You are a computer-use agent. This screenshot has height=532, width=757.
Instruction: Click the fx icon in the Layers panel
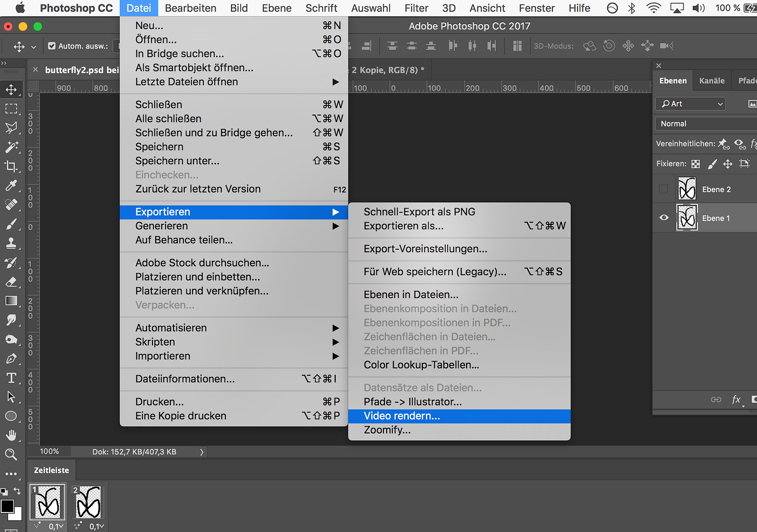tap(736, 400)
